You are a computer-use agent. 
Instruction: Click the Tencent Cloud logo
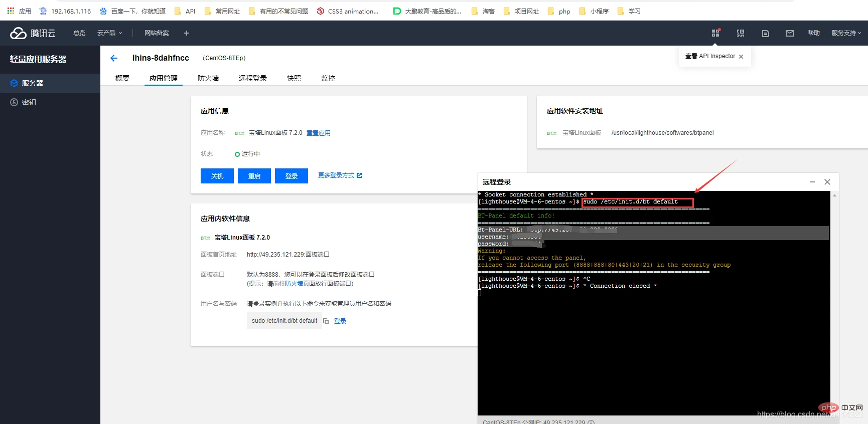coord(33,33)
